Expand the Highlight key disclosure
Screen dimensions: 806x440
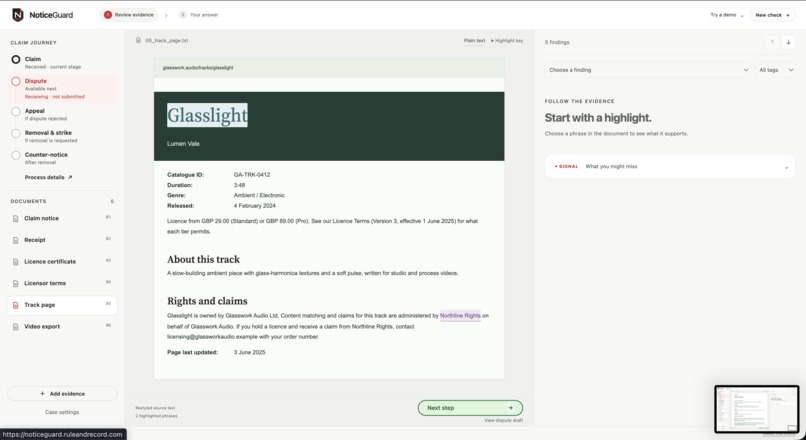point(507,40)
